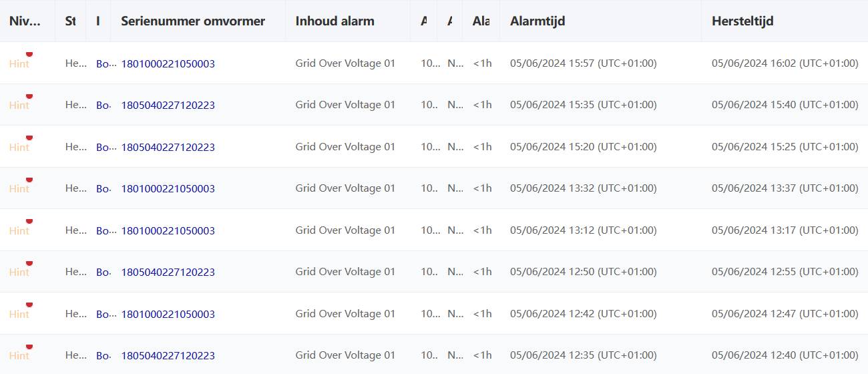Click the Hint badge in the 12:50 alarm row
This screenshot has width=868, height=374.
(20, 272)
